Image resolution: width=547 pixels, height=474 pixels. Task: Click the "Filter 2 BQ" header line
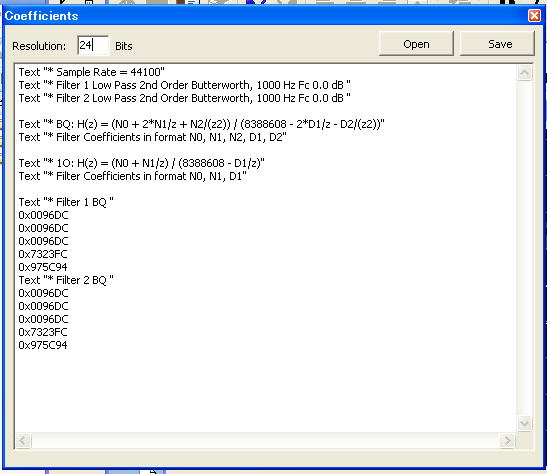point(66,280)
